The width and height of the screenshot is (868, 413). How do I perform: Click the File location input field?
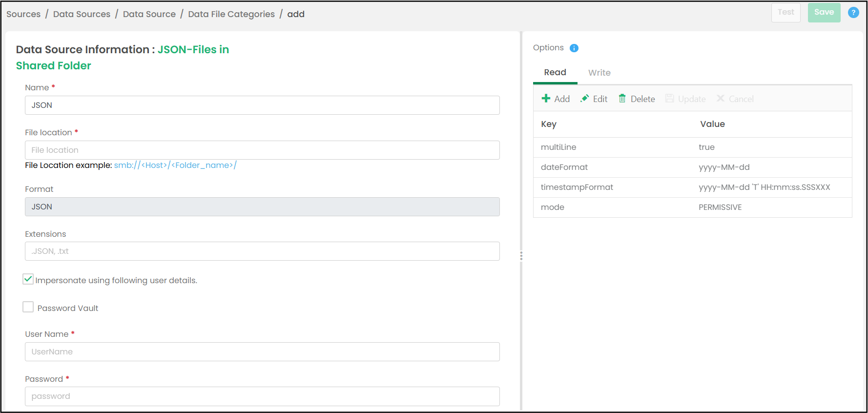262,150
